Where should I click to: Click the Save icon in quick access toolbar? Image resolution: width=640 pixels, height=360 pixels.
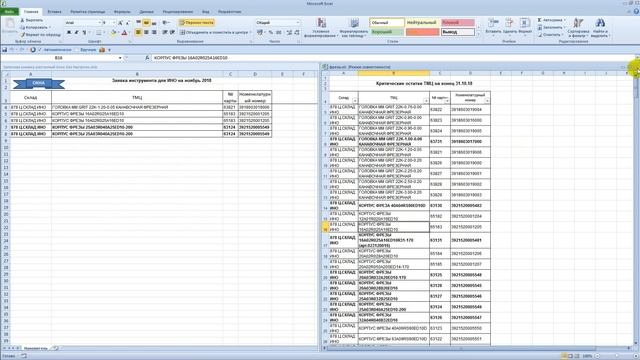(x=4, y=50)
